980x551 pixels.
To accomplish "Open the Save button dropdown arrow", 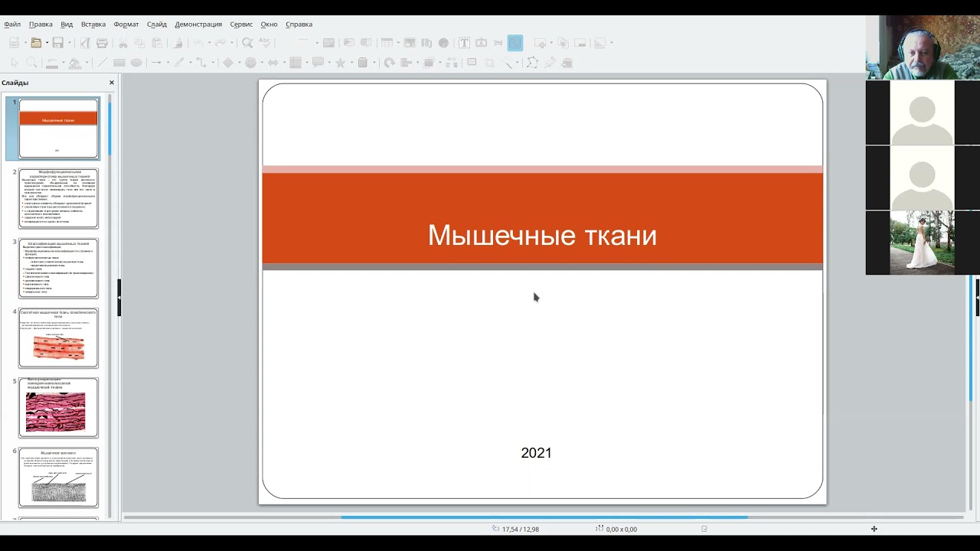I will (x=69, y=43).
